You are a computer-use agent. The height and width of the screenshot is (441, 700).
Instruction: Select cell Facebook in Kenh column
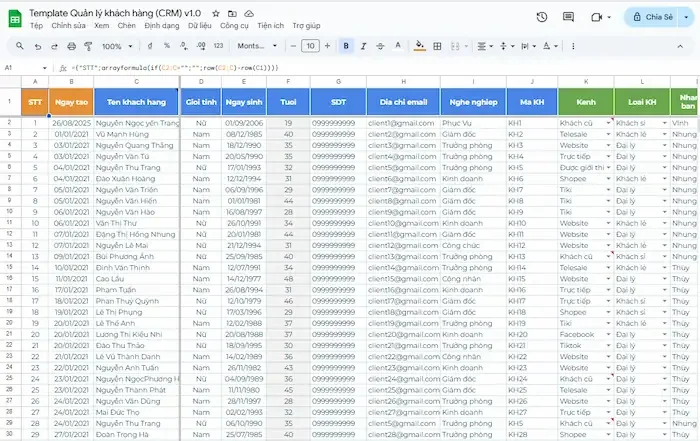[x=586, y=334]
